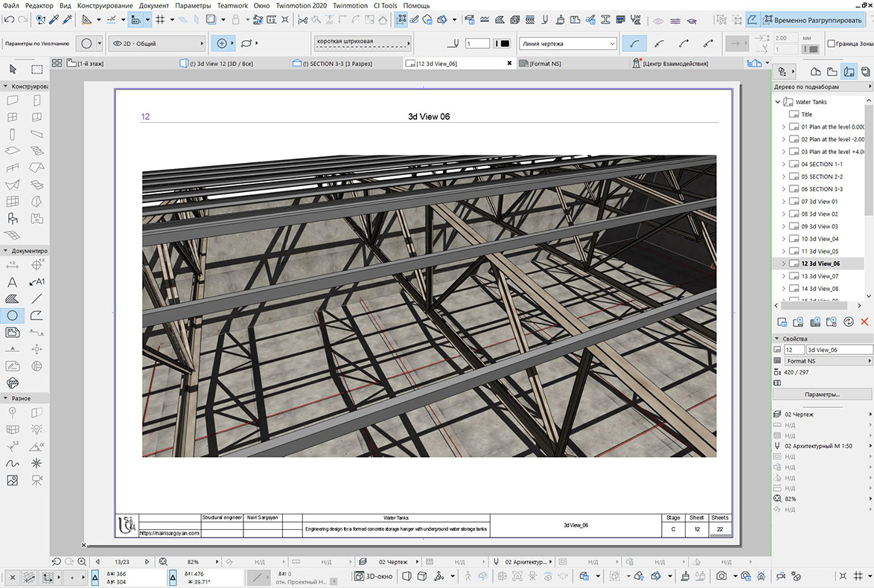The height and width of the screenshot is (588, 874).
Task: Click the layout name field 3d View_06
Action: 839,350
